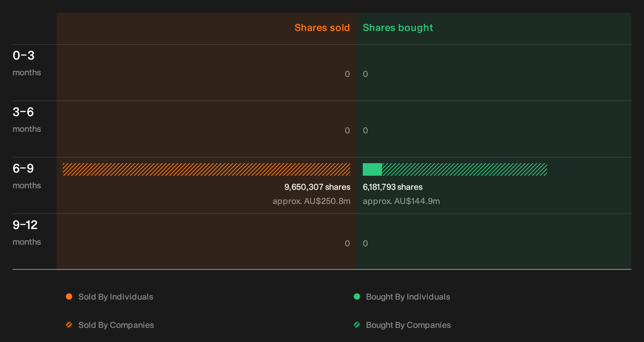The image size is (644, 342).
Task: Click the "Shares sold" column header
Action: (x=322, y=28)
